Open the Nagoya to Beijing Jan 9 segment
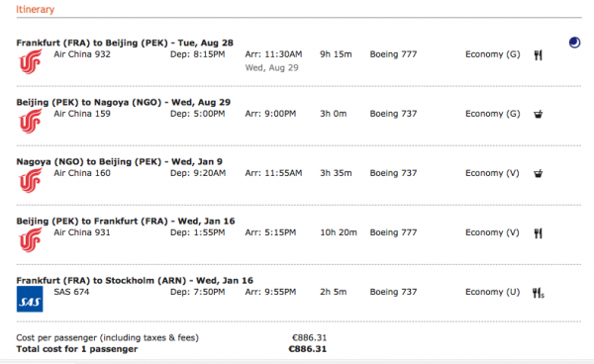594x364 pixels. 120,161
